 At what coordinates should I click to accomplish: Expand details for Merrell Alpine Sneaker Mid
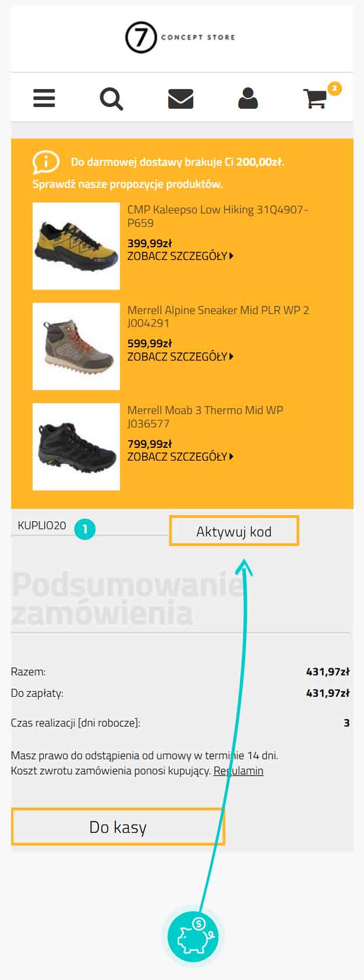click(181, 357)
